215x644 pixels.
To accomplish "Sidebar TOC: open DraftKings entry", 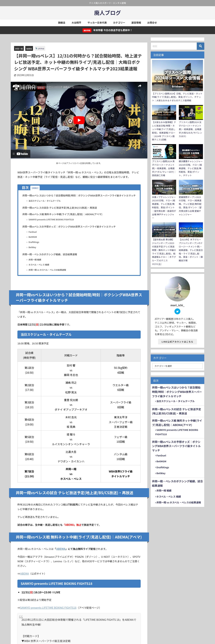I will tap(162, 467).
